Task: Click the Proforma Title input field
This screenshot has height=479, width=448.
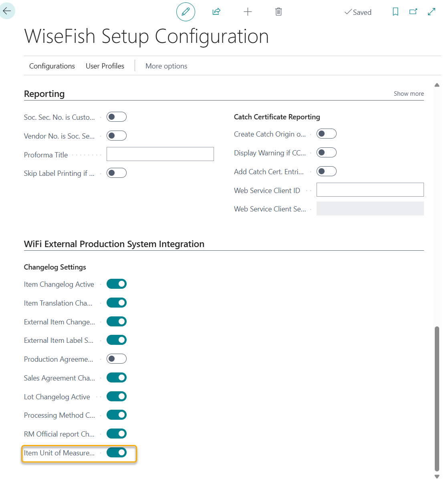Action: click(x=160, y=154)
